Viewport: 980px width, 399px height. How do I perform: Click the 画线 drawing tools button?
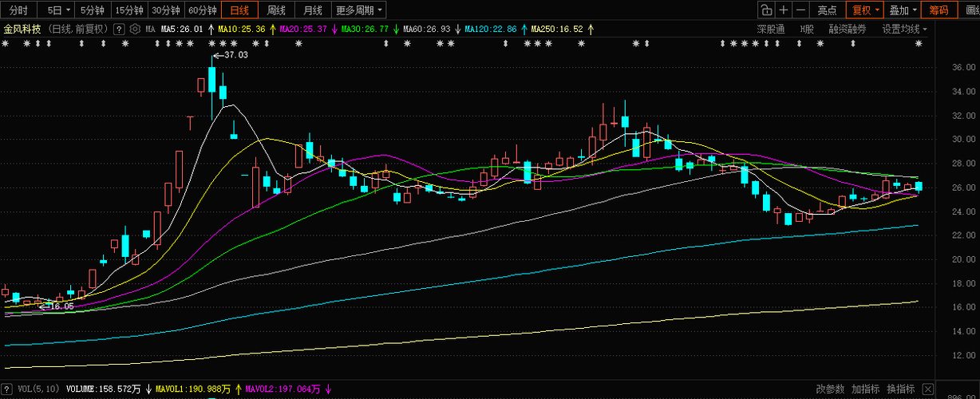[x=971, y=10]
